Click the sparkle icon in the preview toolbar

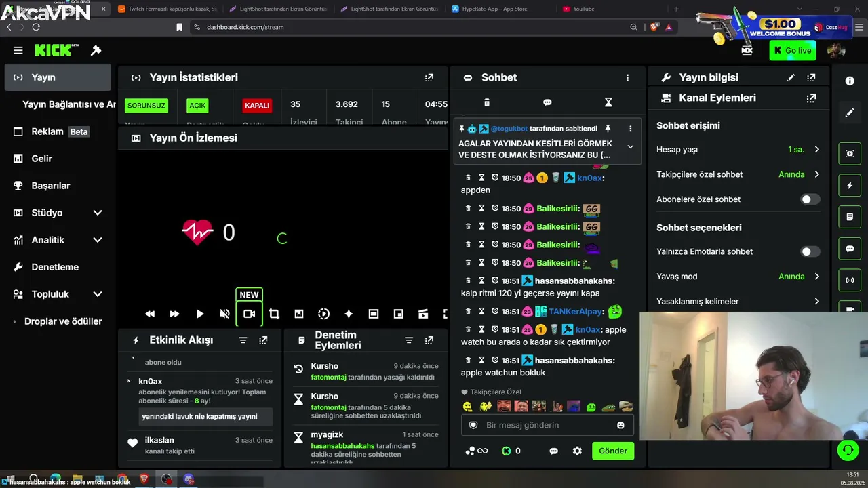pyautogui.click(x=349, y=314)
